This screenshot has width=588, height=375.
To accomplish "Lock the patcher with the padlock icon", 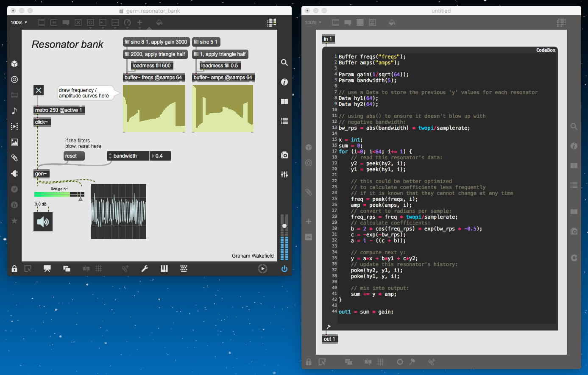I will (x=14, y=269).
